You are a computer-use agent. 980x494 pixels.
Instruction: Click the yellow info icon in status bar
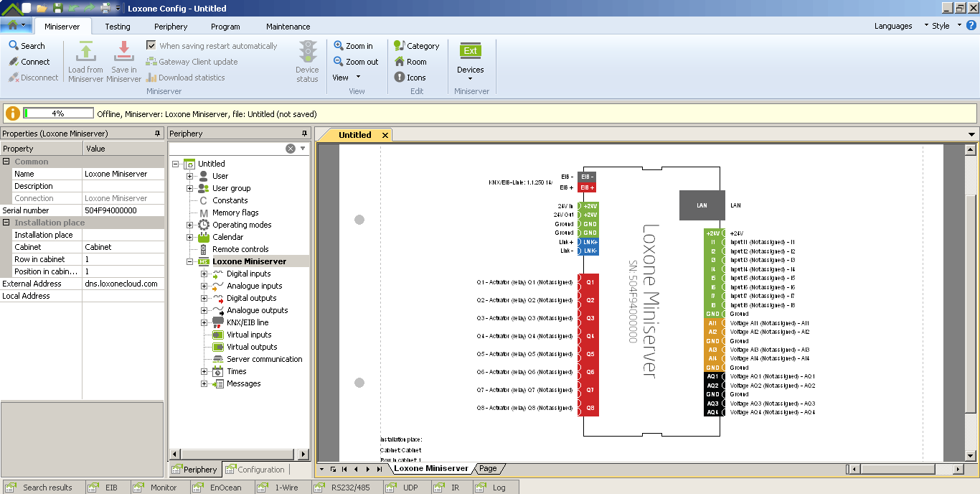click(12, 113)
